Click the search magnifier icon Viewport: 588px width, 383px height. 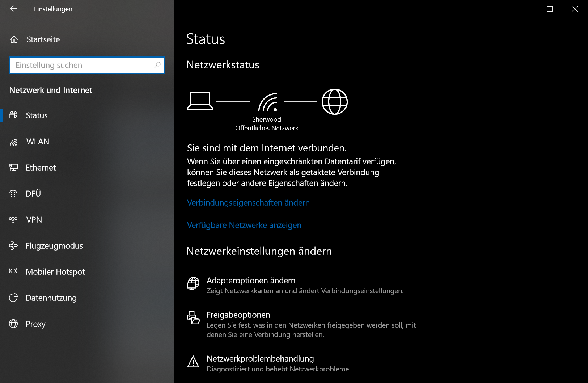[157, 65]
